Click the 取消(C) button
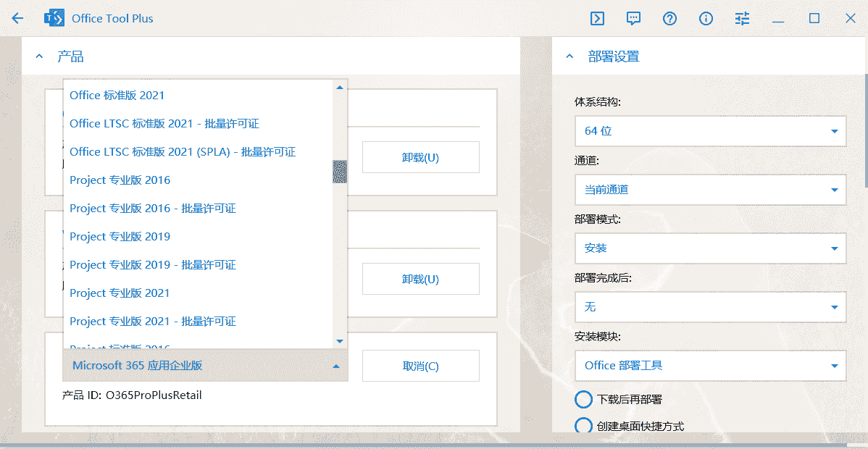868x449 pixels. pyautogui.click(x=421, y=366)
